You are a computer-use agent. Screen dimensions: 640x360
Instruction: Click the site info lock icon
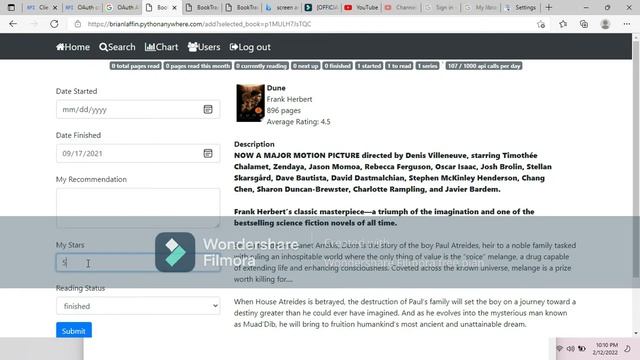click(x=77, y=24)
